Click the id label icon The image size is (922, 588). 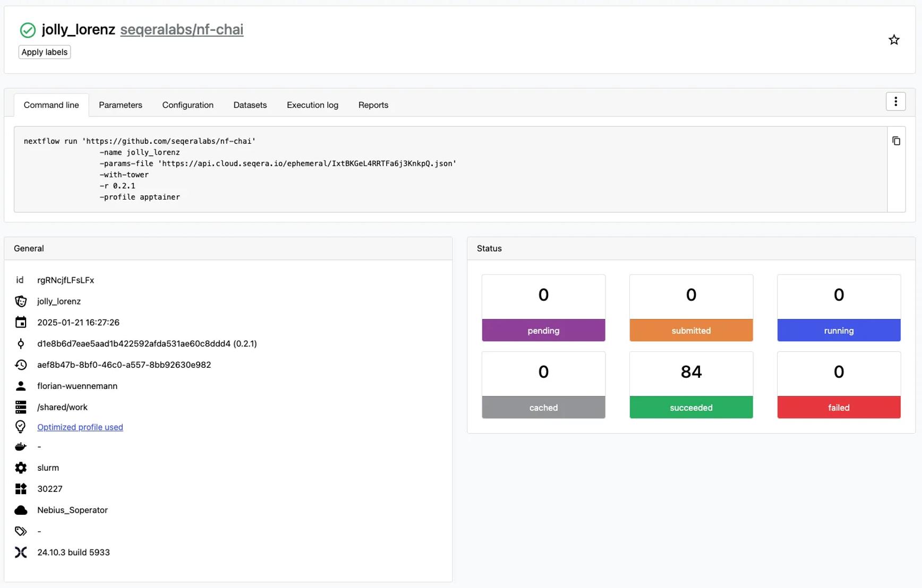tap(20, 280)
